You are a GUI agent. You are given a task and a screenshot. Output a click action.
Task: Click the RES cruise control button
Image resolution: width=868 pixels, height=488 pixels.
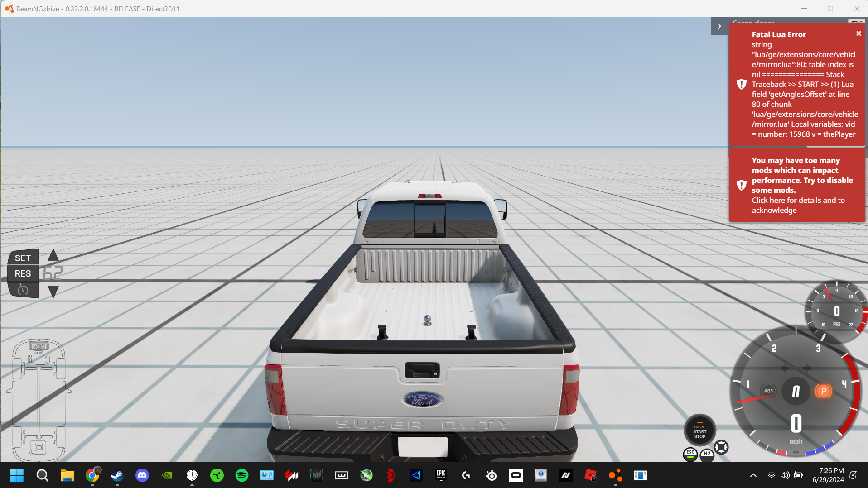23,273
